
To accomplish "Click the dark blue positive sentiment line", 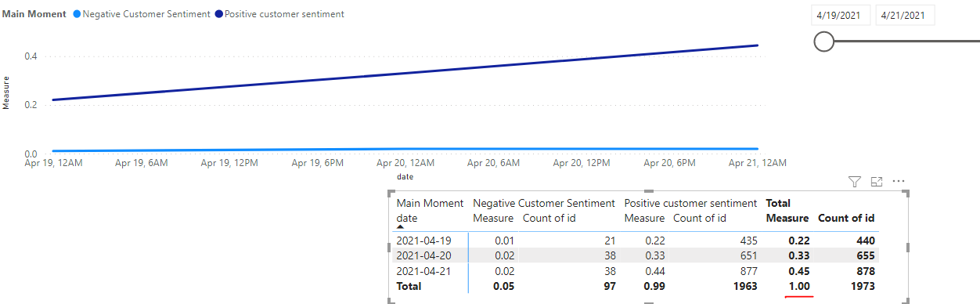I will coord(405,72).
